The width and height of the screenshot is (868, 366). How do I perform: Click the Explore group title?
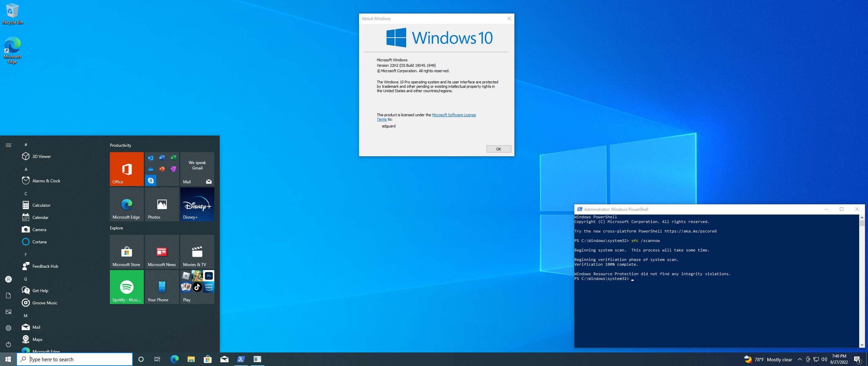tap(116, 228)
